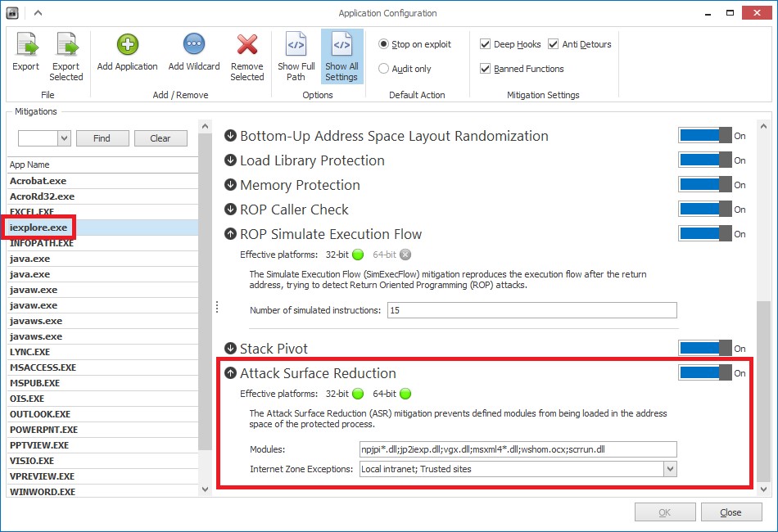778x532 pixels.
Task: Select VISIO.EXE in app list
Action: click(x=102, y=461)
